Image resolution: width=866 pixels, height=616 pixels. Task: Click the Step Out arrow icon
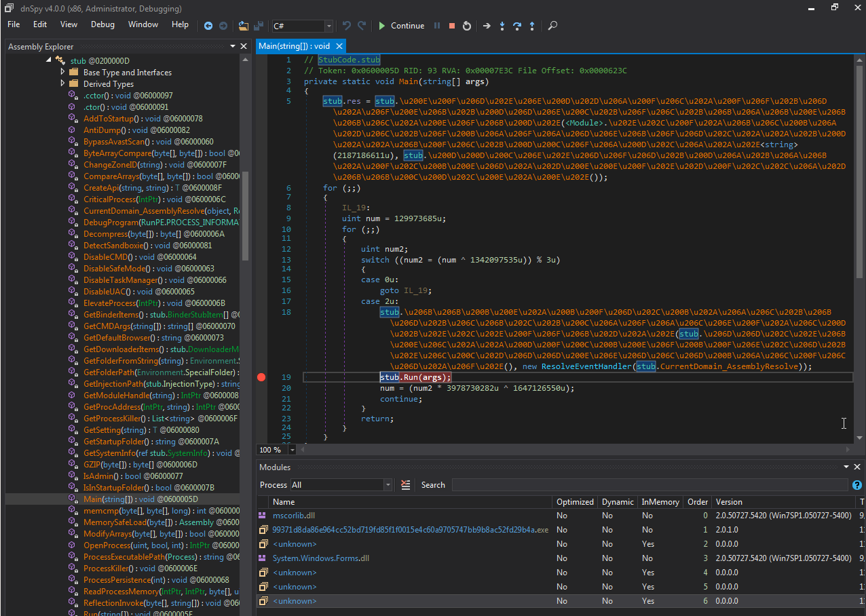click(532, 26)
